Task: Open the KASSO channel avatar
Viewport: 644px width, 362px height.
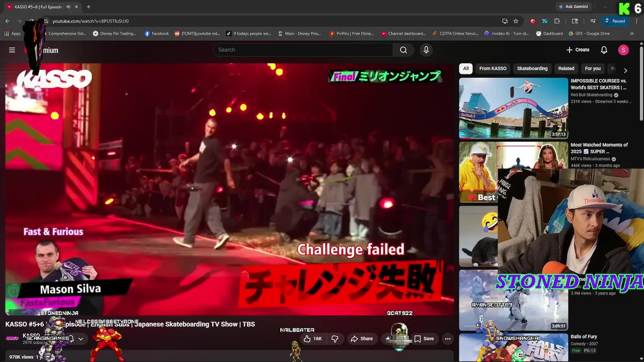Action: [12, 338]
